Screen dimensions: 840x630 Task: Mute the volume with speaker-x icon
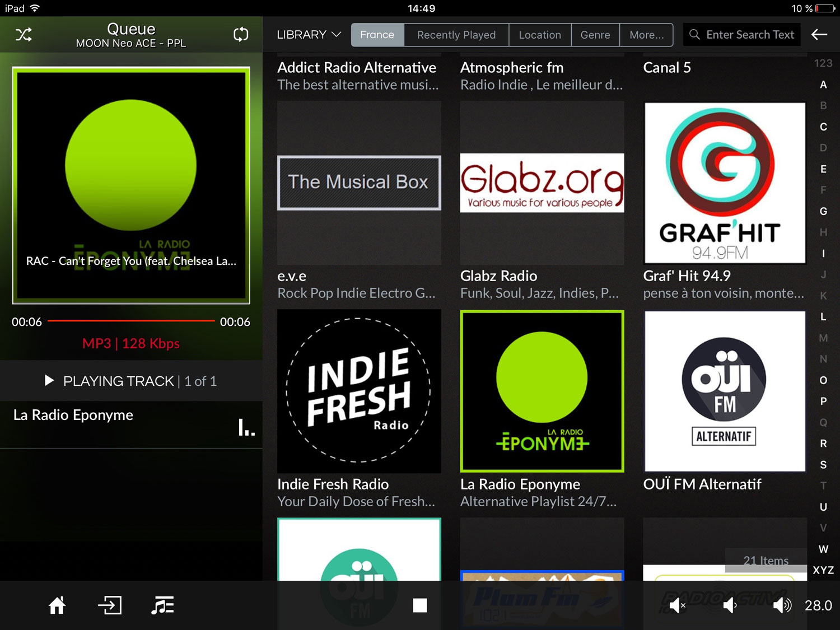[678, 605]
